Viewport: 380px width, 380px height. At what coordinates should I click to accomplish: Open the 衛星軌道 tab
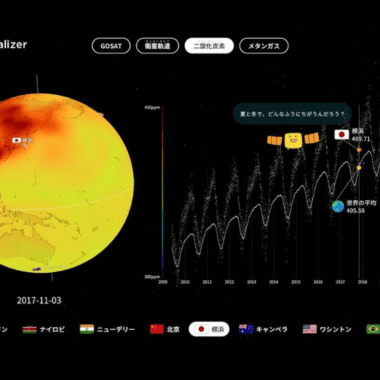pyautogui.click(x=157, y=46)
